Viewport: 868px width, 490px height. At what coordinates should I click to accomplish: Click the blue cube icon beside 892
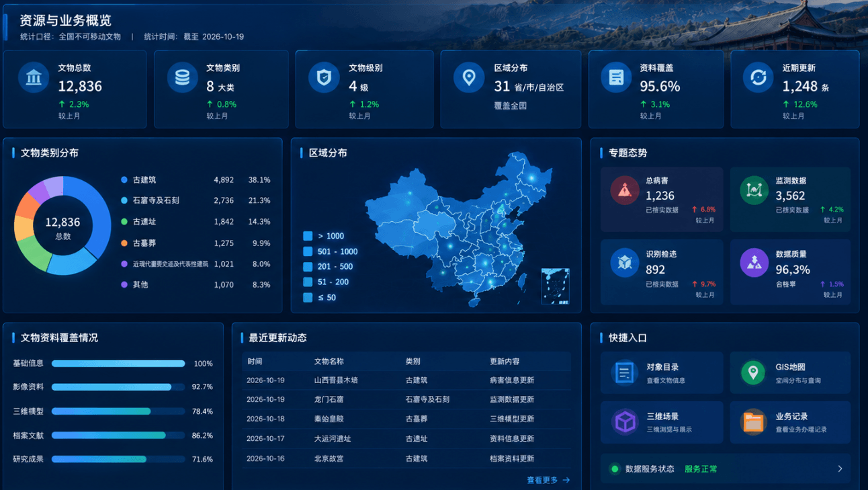coord(625,263)
